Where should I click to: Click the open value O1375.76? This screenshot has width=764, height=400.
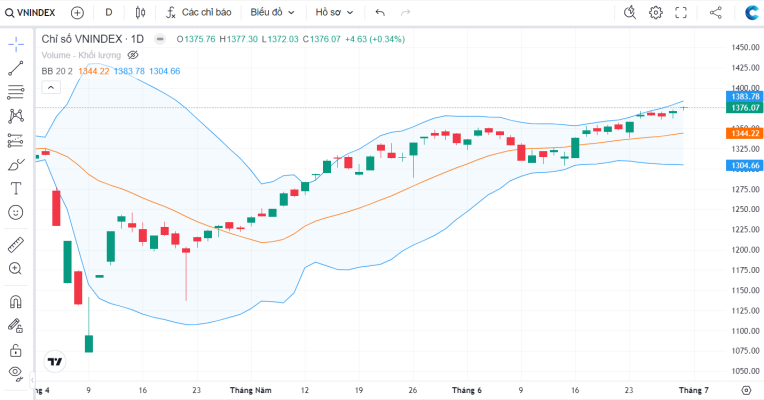click(x=196, y=39)
